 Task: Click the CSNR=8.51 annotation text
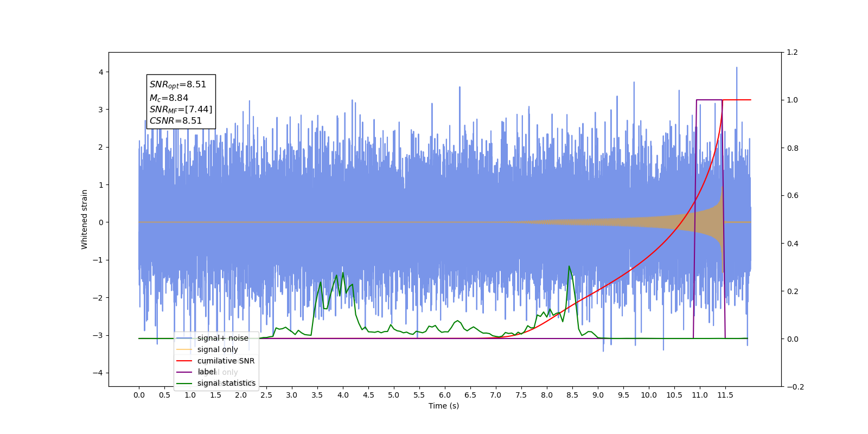tap(176, 120)
